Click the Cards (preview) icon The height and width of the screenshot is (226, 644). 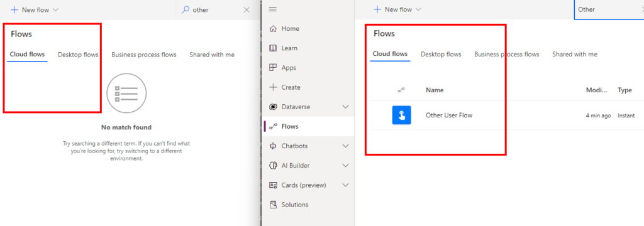(x=273, y=185)
